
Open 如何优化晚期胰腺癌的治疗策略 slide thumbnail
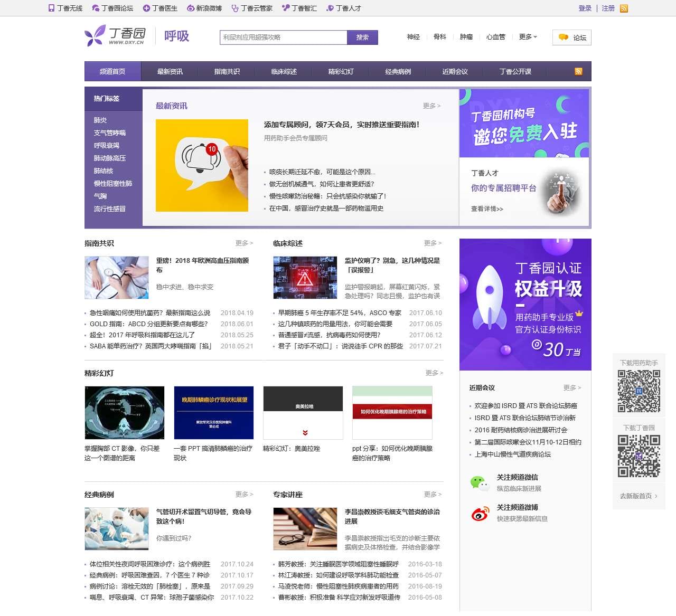click(x=392, y=412)
